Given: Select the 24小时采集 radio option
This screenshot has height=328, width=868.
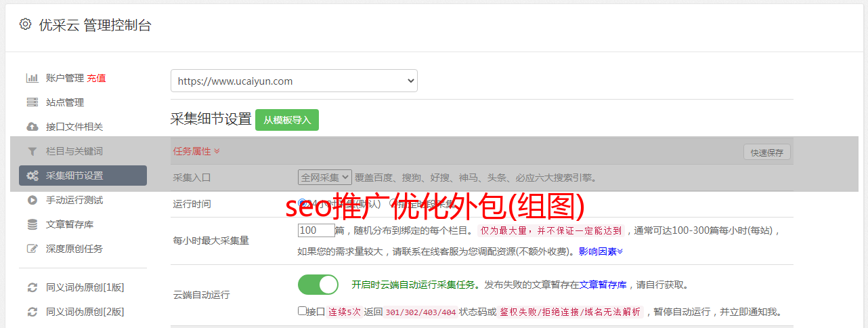Looking at the screenshot, I should click(302, 203).
